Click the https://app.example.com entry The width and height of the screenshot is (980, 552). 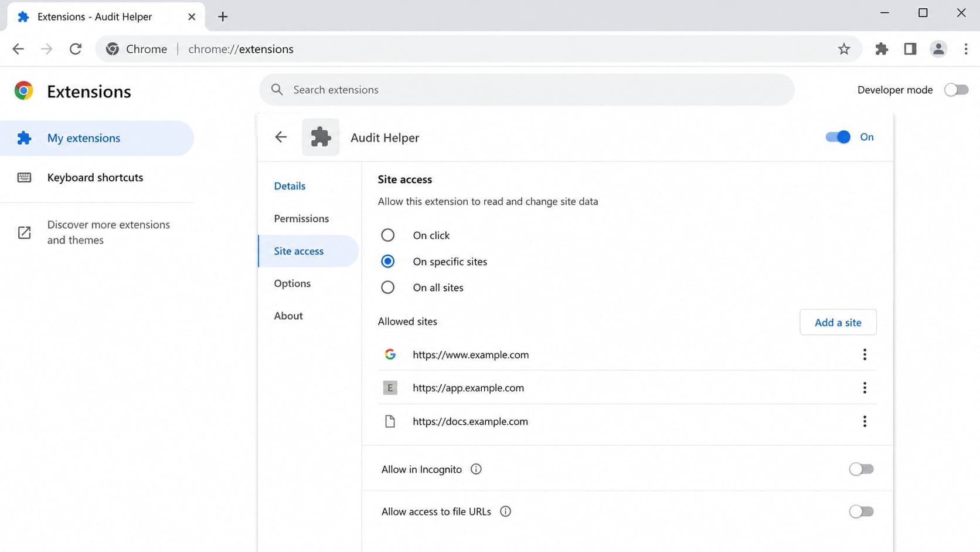pyautogui.click(x=468, y=388)
